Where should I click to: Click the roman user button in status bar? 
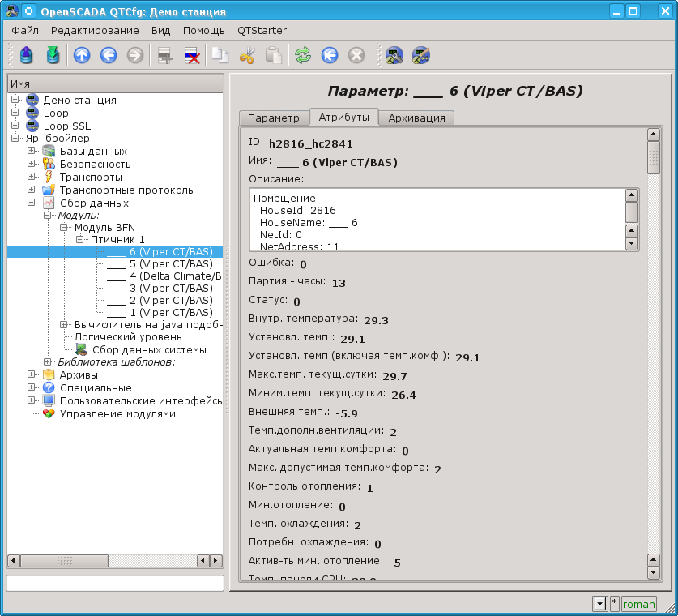click(638, 604)
